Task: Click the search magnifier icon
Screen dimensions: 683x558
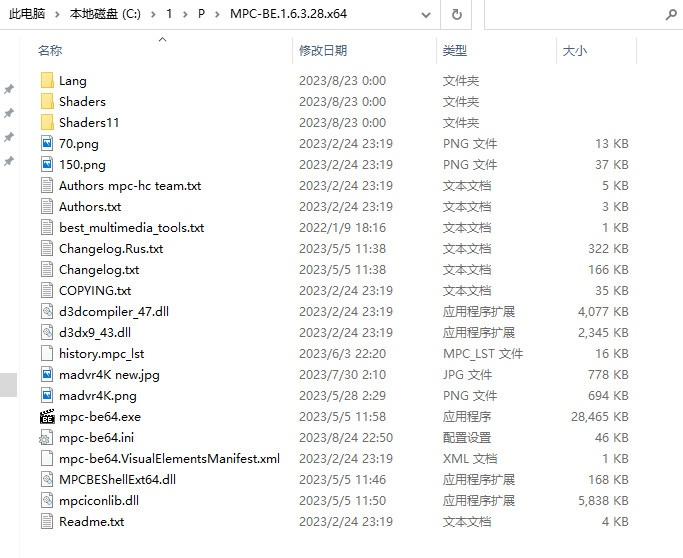Action: pos(671,15)
